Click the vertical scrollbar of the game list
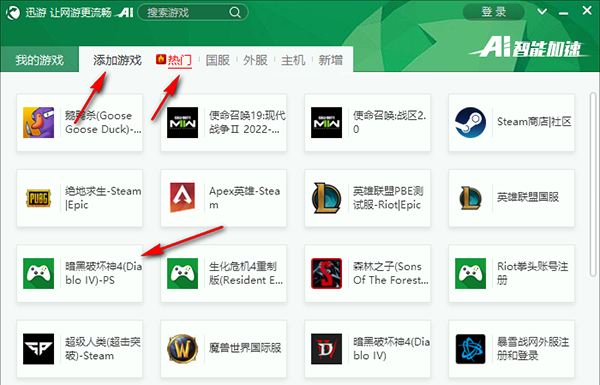Screen dimensions: 600x385 tap(593, 184)
